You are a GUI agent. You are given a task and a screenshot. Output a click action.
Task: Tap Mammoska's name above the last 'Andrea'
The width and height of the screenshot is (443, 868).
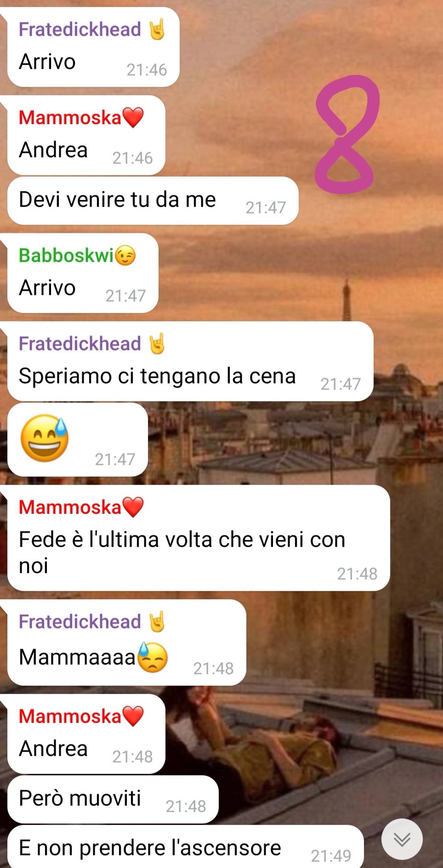[70, 716]
